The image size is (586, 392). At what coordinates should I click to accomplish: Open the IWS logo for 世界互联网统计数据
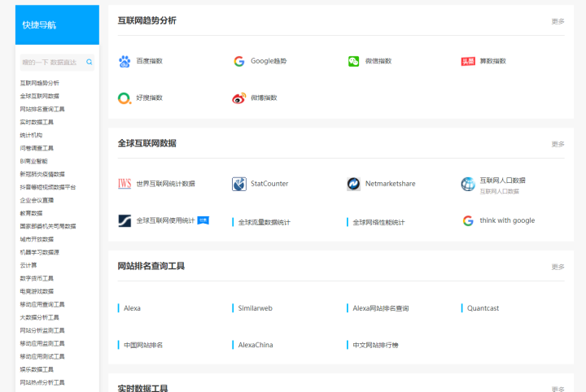tap(125, 184)
